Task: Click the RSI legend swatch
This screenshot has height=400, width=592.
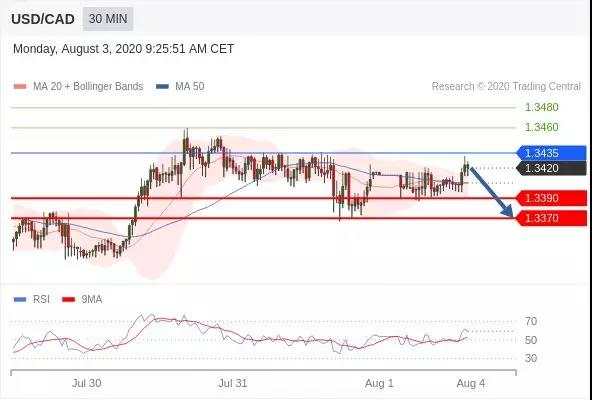Action: (20, 300)
